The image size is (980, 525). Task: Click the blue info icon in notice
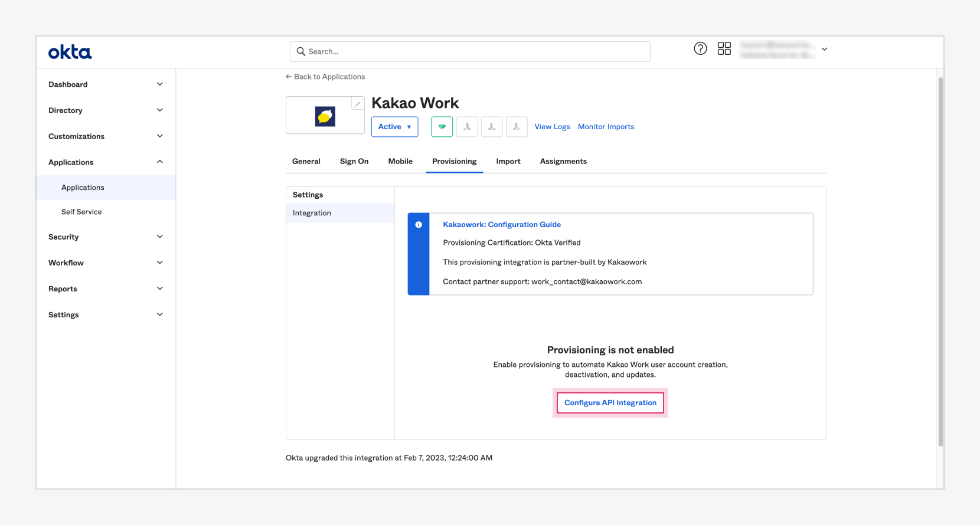tap(419, 225)
